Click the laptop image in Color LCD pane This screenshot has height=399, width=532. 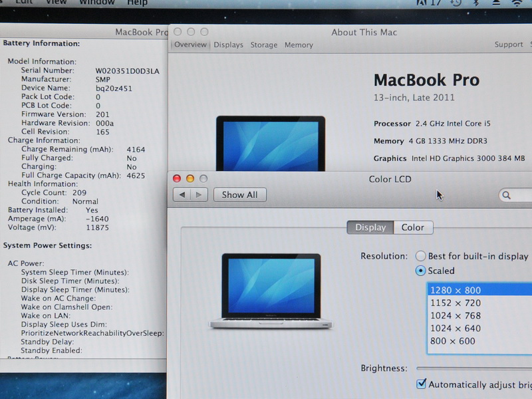pyautogui.click(x=271, y=291)
